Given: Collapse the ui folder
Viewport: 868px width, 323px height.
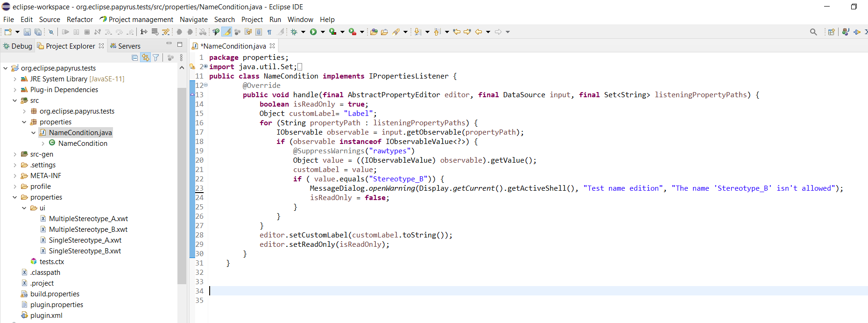Looking at the screenshot, I should tap(24, 208).
